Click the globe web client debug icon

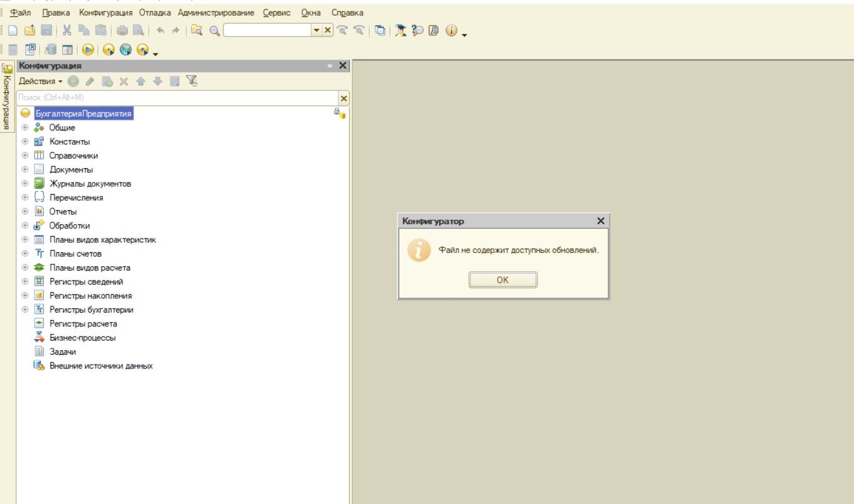pyautogui.click(x=126, y=50)
